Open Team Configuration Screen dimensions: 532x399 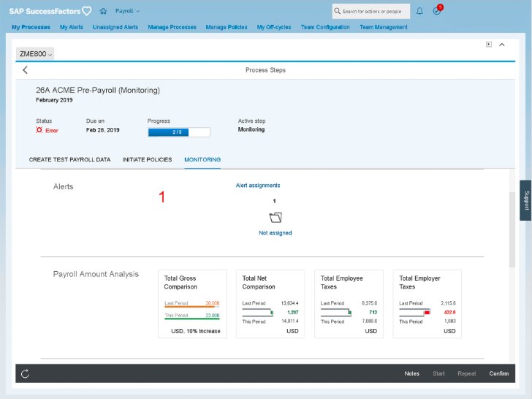tap(325, 27)
